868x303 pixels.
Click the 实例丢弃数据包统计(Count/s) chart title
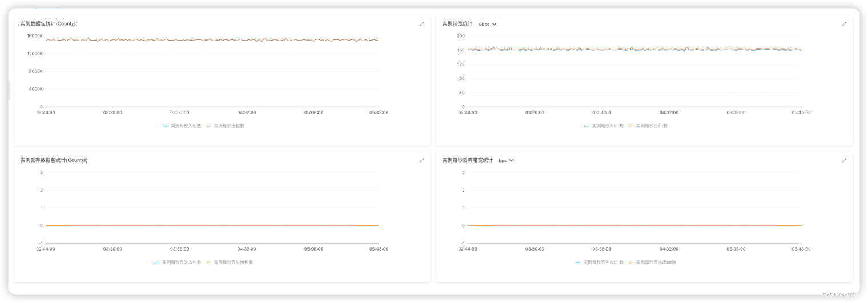tap(54, 160)
